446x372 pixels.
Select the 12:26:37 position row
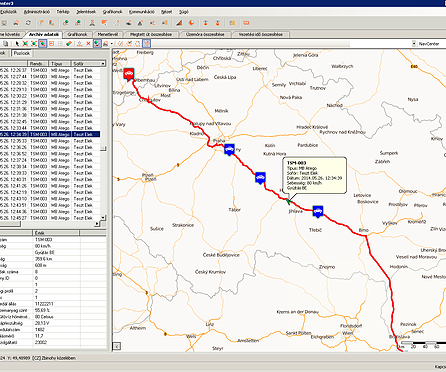[x=50, y=70]
